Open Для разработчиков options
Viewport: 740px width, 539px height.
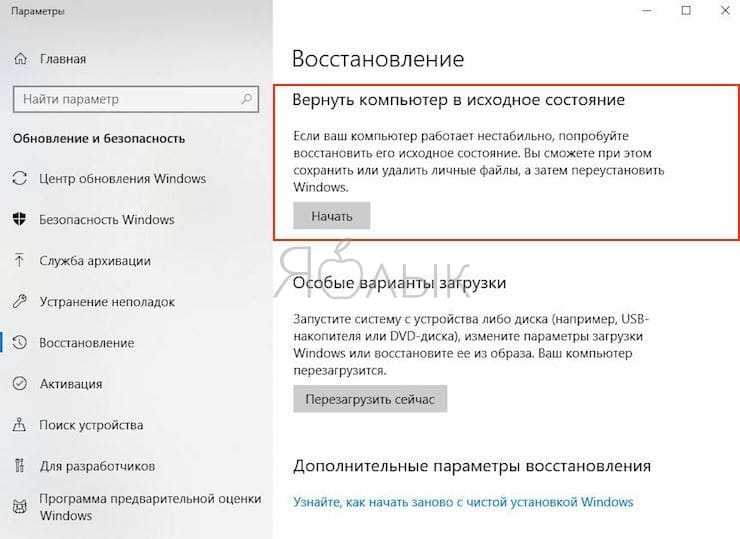97,466
